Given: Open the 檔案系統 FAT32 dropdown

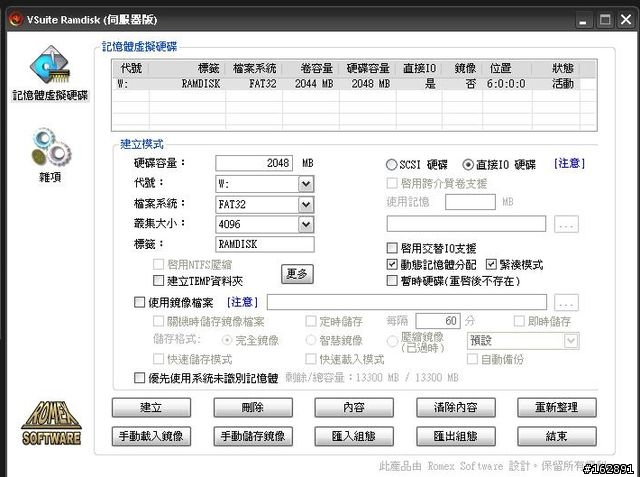Looking at the screenshot, I should click(306, 204).
